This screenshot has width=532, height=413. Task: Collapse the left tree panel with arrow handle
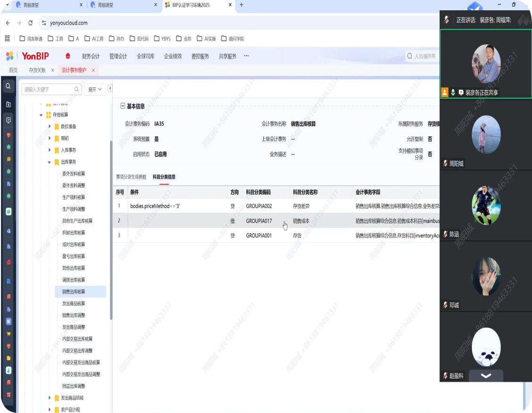pyautogui.click(x=110, y=88)
